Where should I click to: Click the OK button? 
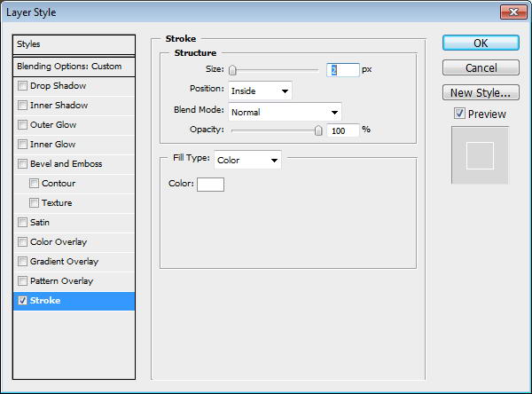[x=481, y=43]
